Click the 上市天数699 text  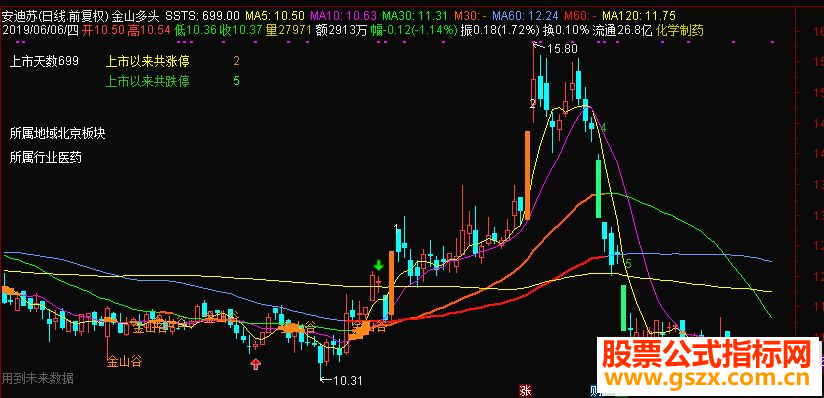click(x=44, y=62)
